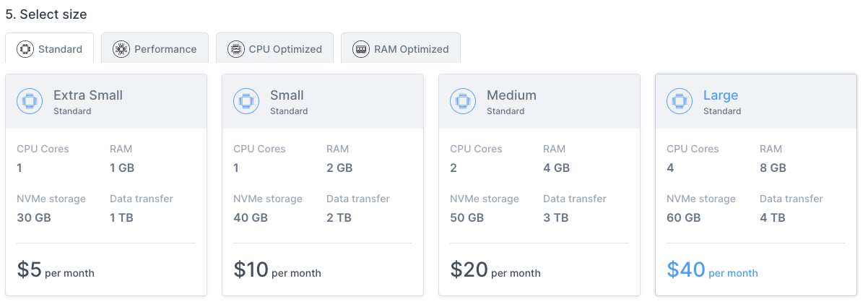The height and width of the screenshot is (307, 868).
Task: Click the Small plan chip icon
Action: coord(246,102)
